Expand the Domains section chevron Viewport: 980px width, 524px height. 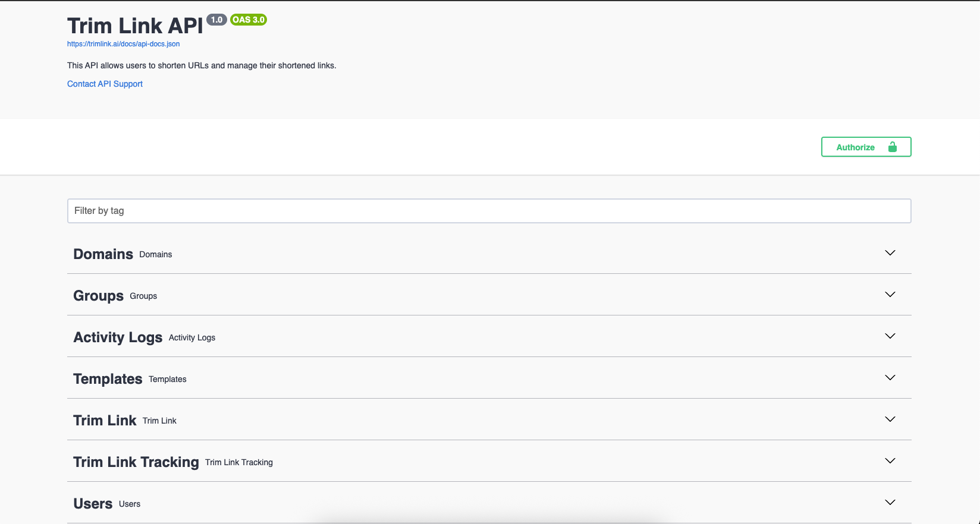[x=890, y=252]
